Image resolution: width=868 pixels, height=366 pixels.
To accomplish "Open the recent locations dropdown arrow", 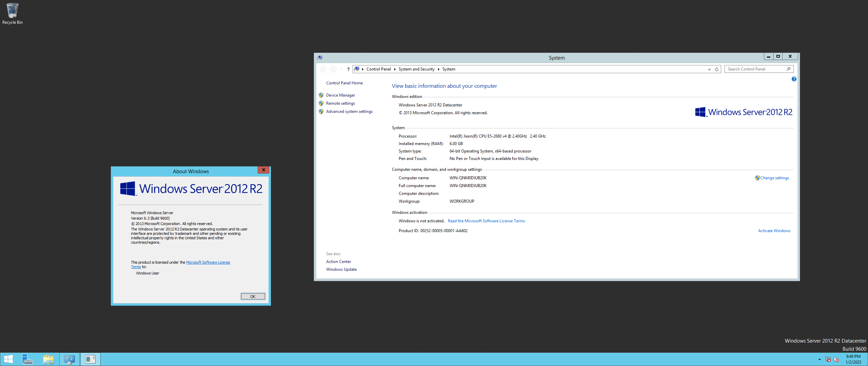I will (341, 69).
